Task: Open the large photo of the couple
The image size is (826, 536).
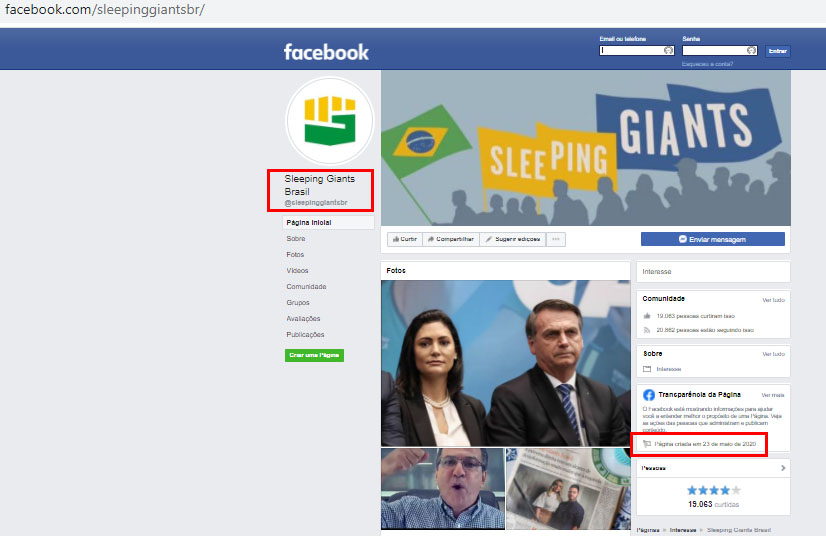Action: [x=506, y=363]
